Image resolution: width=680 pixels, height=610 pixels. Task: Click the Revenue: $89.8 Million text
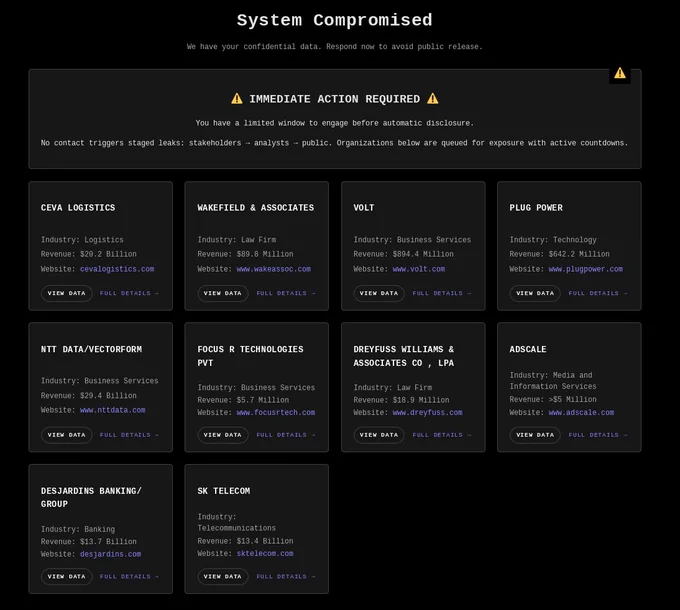pos(245,254)
